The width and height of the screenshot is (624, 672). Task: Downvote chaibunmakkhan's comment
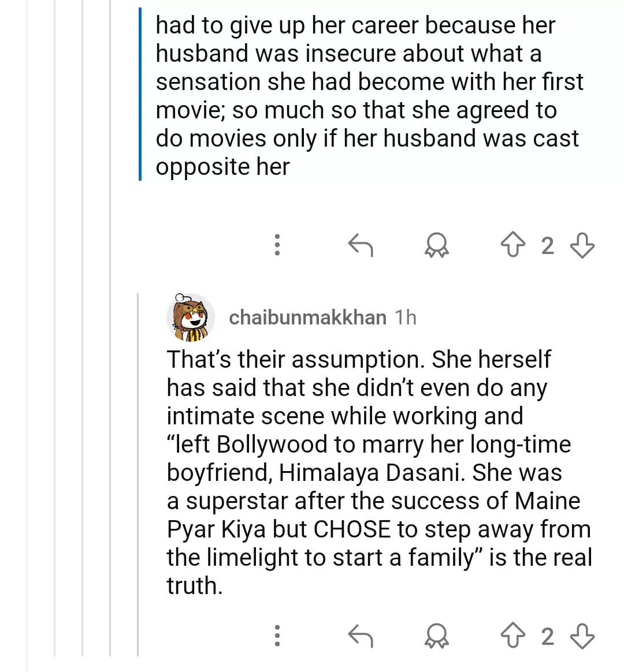pos(582,636)
